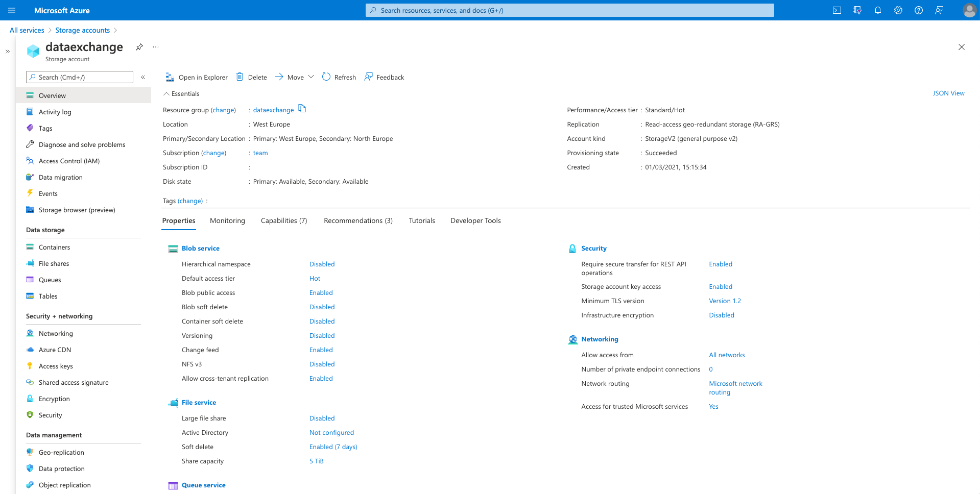Copy resource group name to clipboard

pyautogui.click(x=302, y=109)
